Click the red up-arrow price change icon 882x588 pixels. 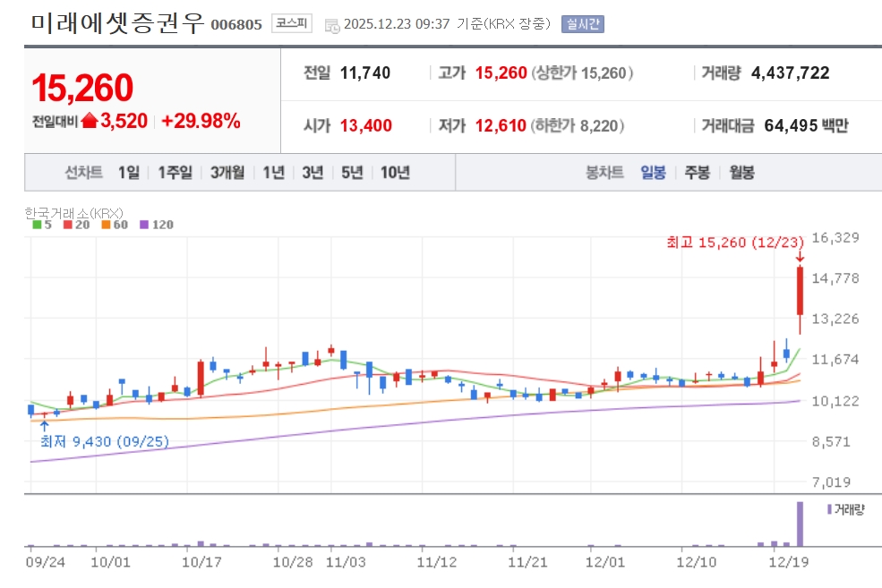click(90, 120)
